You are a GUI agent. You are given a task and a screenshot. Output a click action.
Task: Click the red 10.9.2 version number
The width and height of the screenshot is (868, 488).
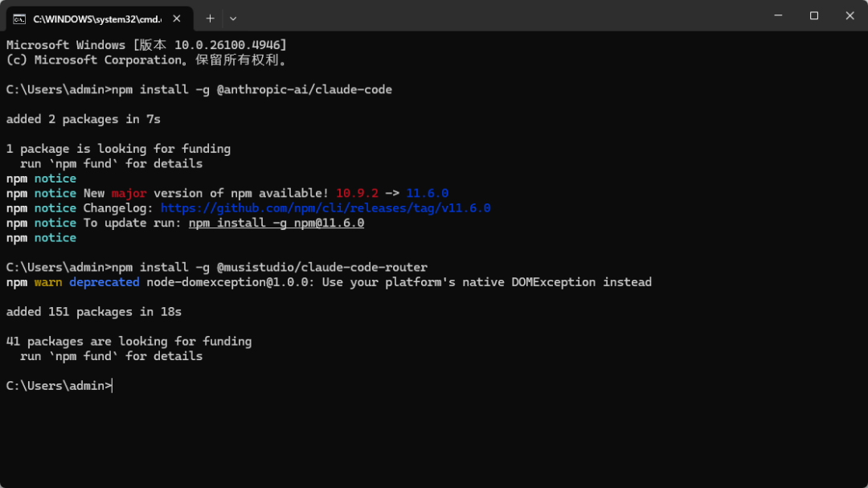(357, 193)
